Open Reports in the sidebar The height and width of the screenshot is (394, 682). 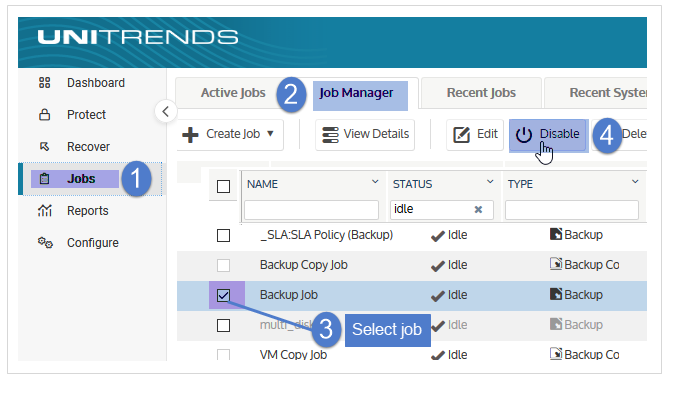[x=87, y=210]
